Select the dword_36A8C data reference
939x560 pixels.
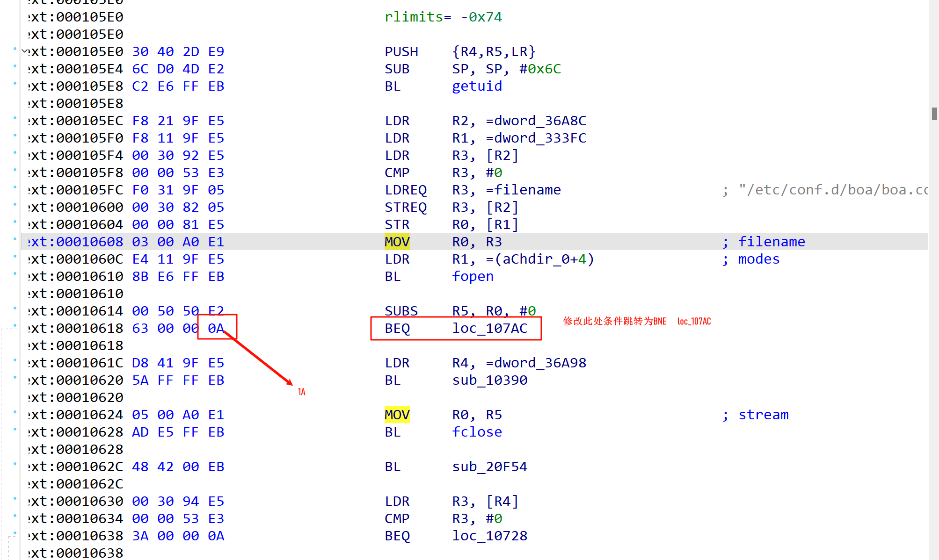point(540,121)
